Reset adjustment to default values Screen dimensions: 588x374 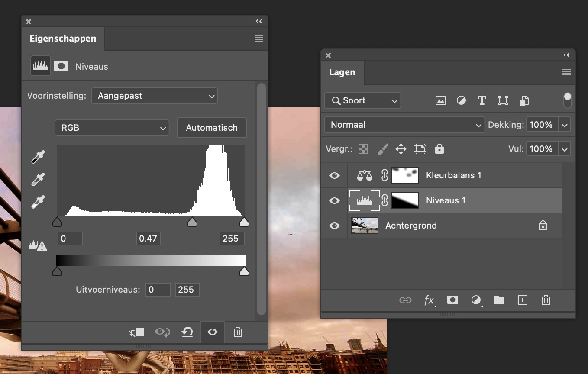[x=187, y=332]
